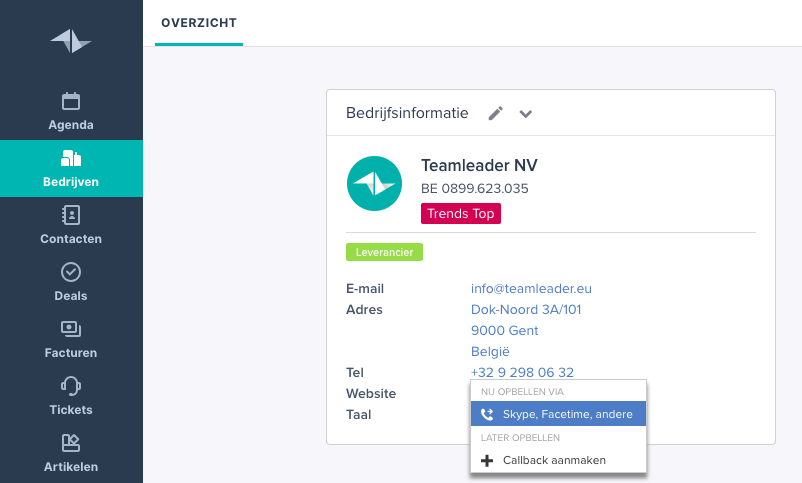The height and width of the screenshot is (483, 802).
Task: Choose Skype, Facetime, andere to call
Action: [x=559, y=413]
